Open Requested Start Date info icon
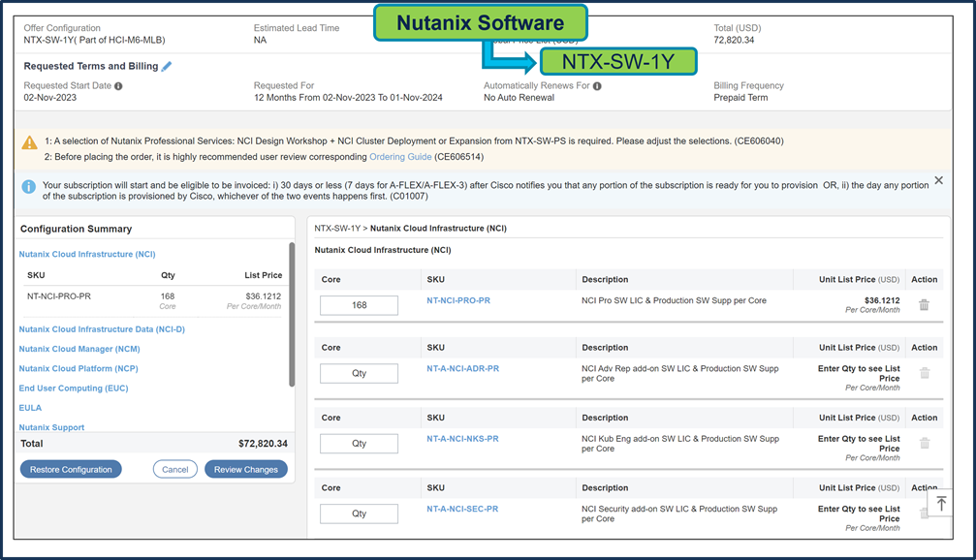The height and width of the screenshot is (560, 976). (x=118, y=86)
